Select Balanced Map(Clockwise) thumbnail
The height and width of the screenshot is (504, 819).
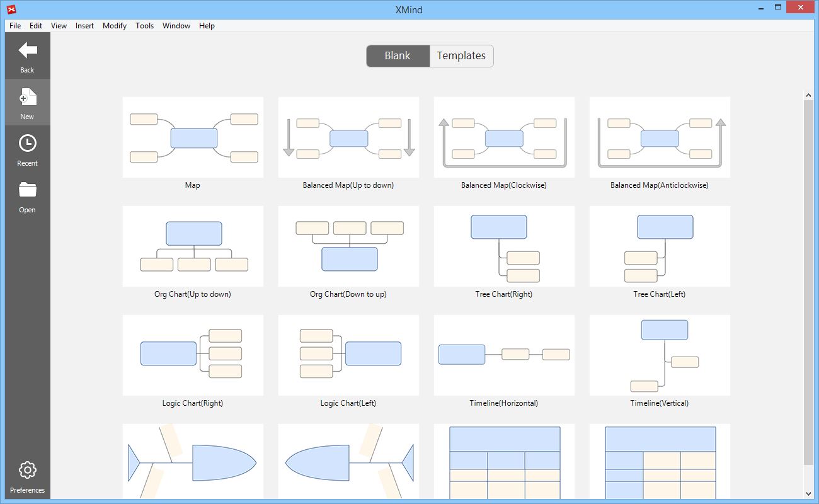(x=504, y=137)
